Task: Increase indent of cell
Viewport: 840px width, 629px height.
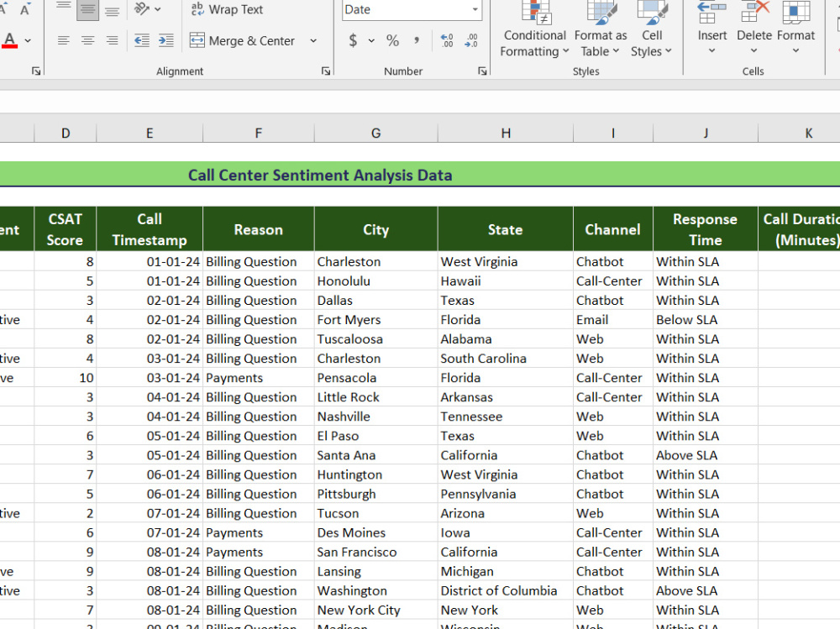Action: [166, 40]
